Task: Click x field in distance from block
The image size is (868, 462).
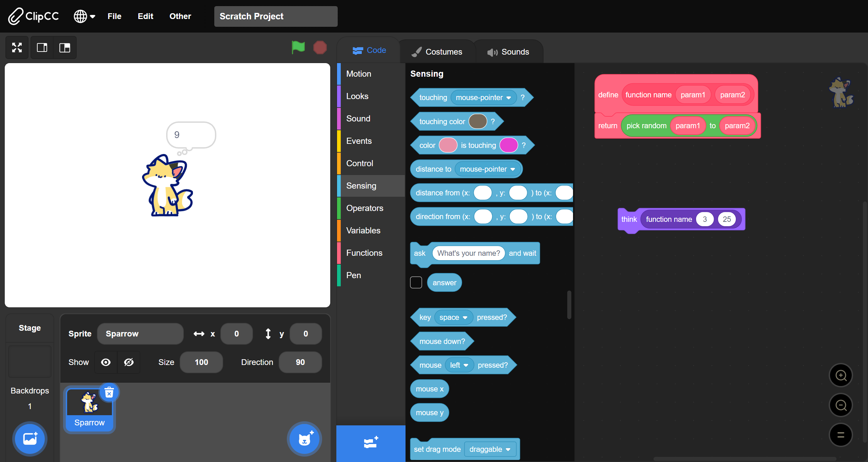Action: (x=482, y=193)
